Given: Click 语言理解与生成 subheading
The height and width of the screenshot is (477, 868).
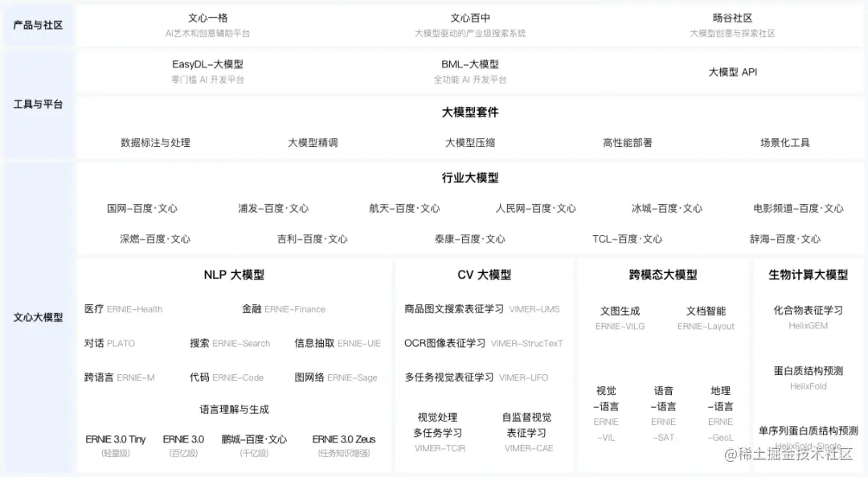Looking at the screenshot, I should click(234, 410).
